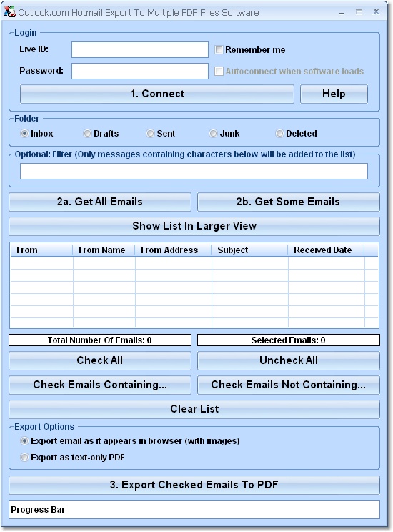Select the Deleted folder radio button
The width and height of the screenshot is (393, 532).
[x=279, y=133]
